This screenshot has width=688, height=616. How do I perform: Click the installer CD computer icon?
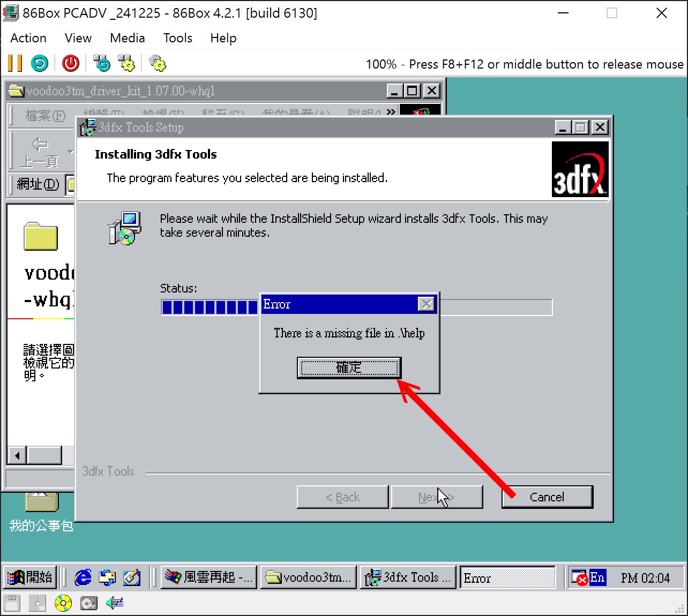[x=125, y=228]
